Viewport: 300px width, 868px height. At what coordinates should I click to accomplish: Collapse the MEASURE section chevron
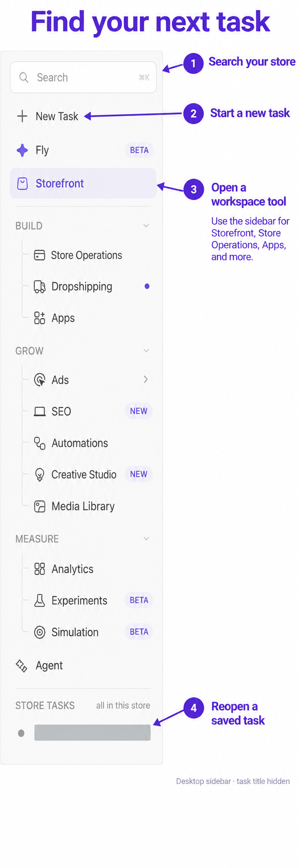click(146, 539)
